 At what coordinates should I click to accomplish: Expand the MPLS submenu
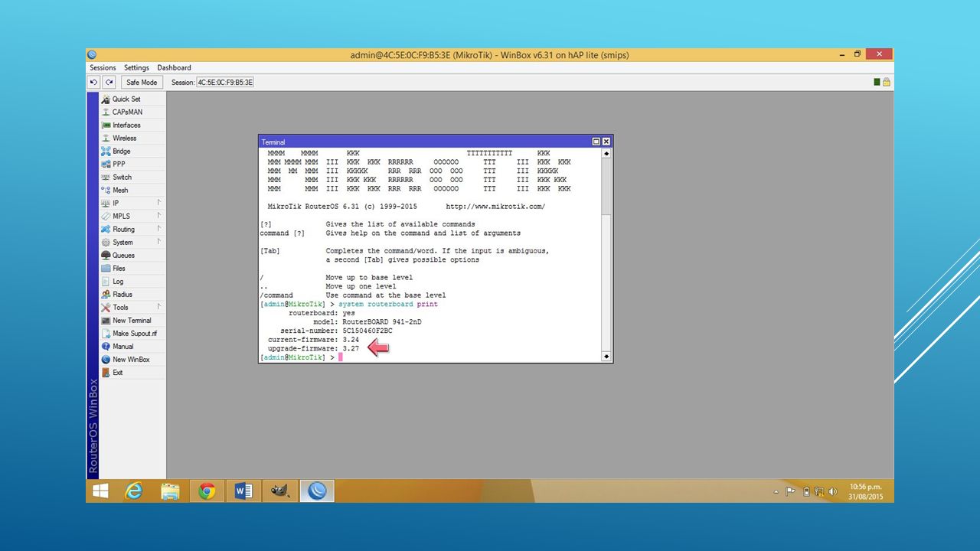coord(132,216)
